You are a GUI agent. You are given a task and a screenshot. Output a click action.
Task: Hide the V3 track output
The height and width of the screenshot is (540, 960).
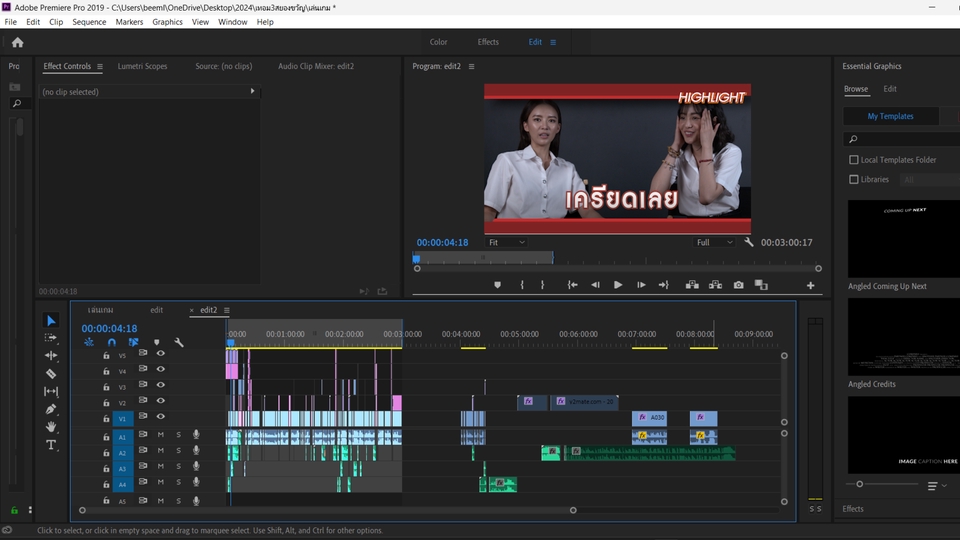point(160,385)
